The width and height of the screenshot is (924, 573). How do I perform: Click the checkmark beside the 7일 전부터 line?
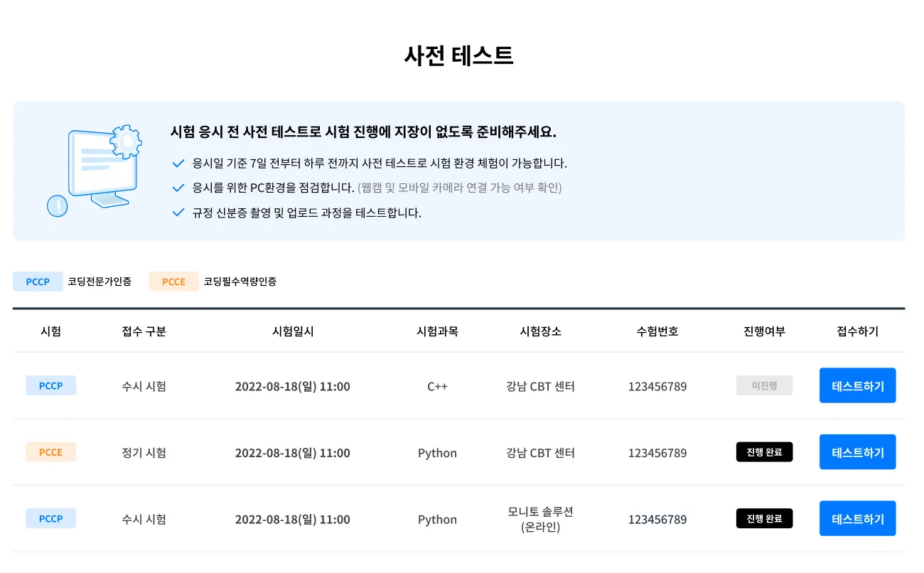178,164
